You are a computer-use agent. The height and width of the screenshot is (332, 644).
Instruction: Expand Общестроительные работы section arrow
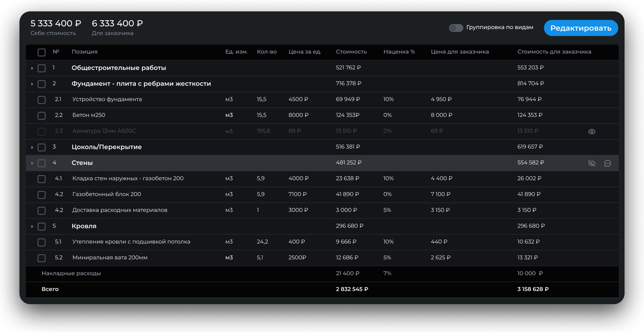[32, 68]
